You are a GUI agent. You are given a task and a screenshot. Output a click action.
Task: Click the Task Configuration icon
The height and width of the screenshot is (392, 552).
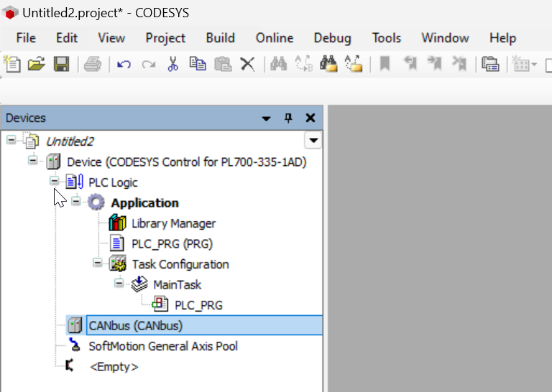coord(118,264)
